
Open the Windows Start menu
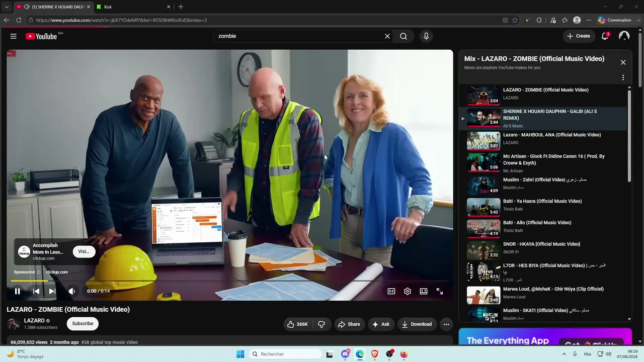[x=240, y=354]
